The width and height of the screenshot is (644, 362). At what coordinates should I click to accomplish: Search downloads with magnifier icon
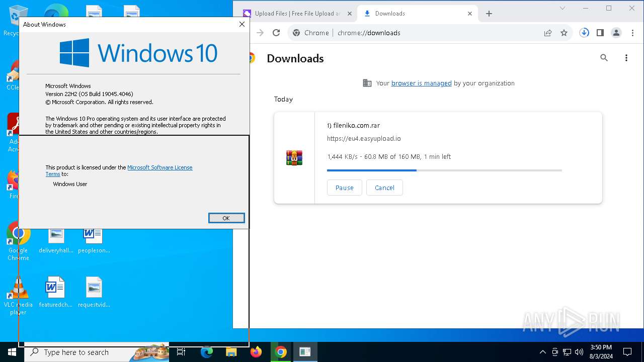click(x=604, y=58)
